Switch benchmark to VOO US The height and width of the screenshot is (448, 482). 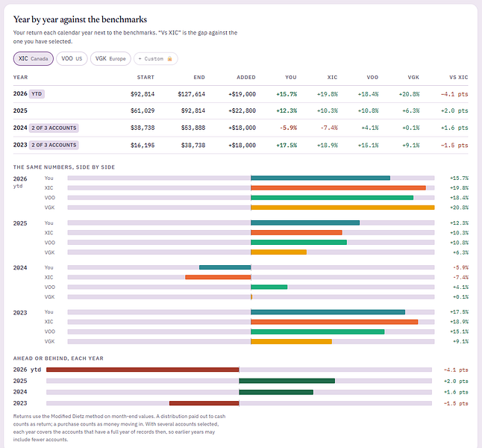tap(72, 58)
